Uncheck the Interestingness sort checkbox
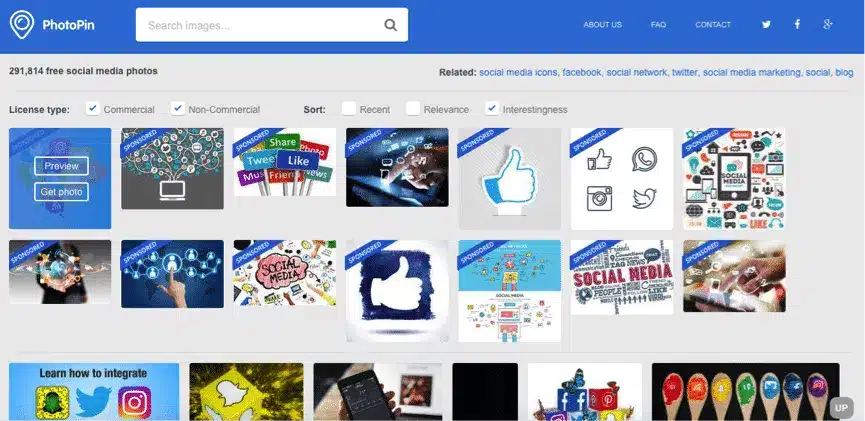 point(492,108)
